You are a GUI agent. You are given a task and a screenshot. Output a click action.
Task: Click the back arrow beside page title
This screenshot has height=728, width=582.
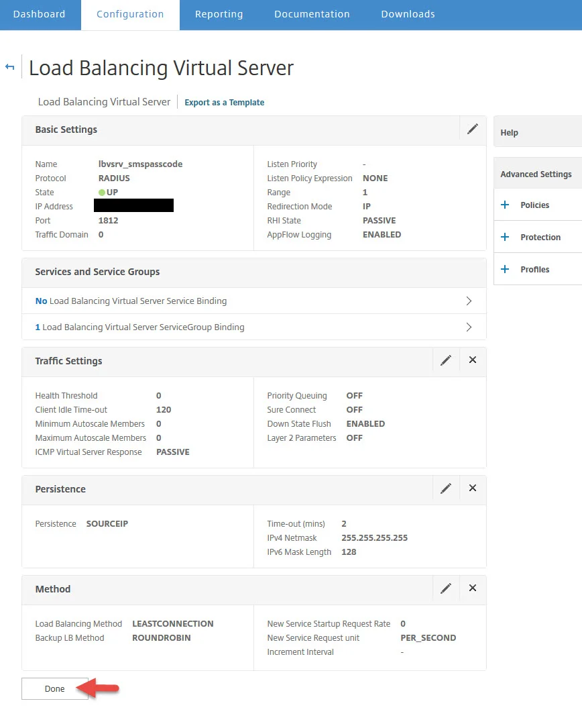tap(10, 67)
